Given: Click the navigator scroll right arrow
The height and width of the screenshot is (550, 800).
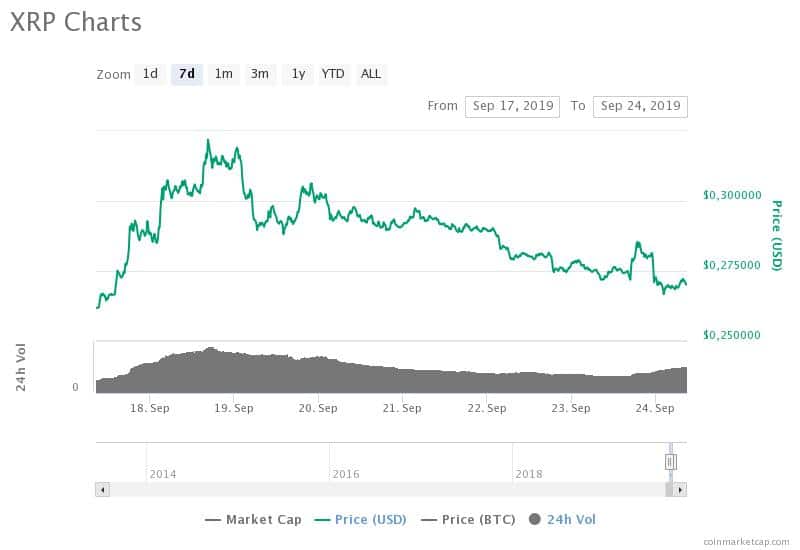Looking at the screenshot, I should [x=680, y=490].
